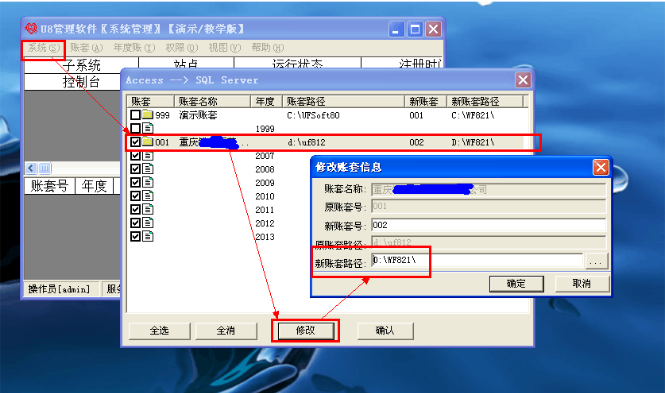This screenshot has height=393, width=665.
Task: Uncheck the 2007 year checkbox
Action: tap(135, 156)
